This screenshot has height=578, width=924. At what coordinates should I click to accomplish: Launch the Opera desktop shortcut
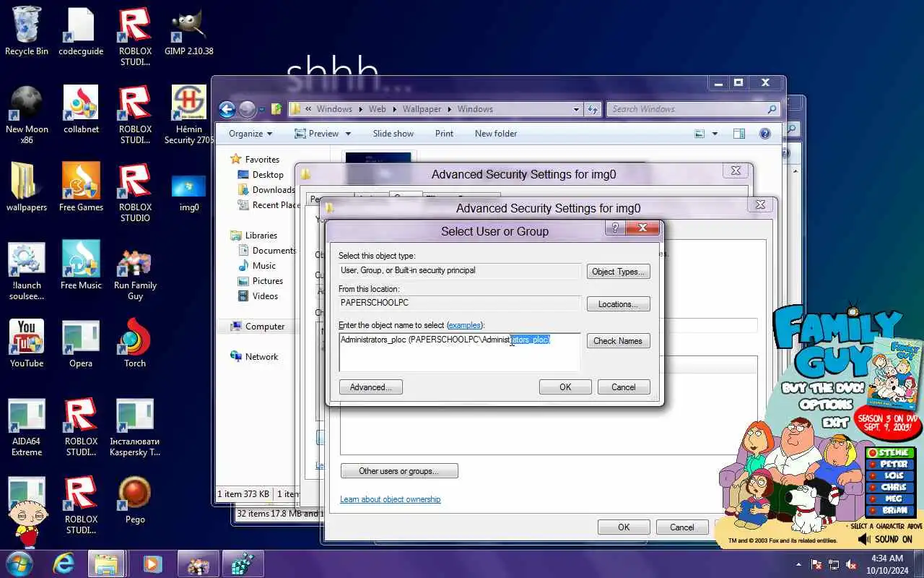[x=81, y=344]
